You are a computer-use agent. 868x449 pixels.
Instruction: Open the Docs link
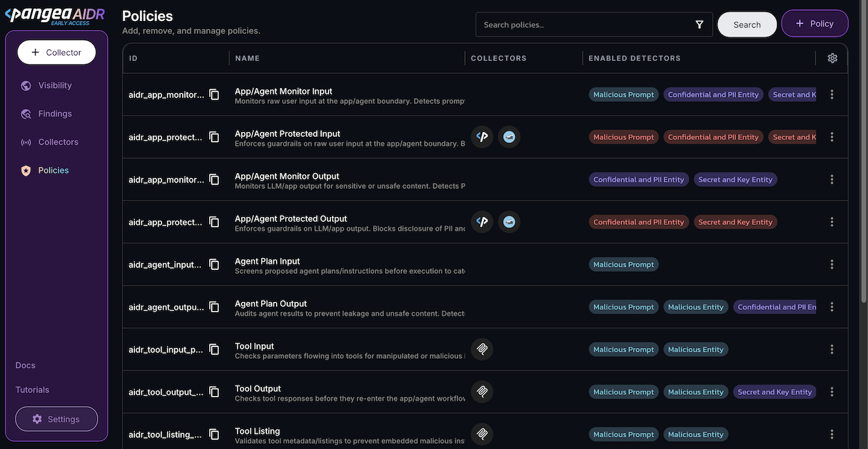coord(25,365)
